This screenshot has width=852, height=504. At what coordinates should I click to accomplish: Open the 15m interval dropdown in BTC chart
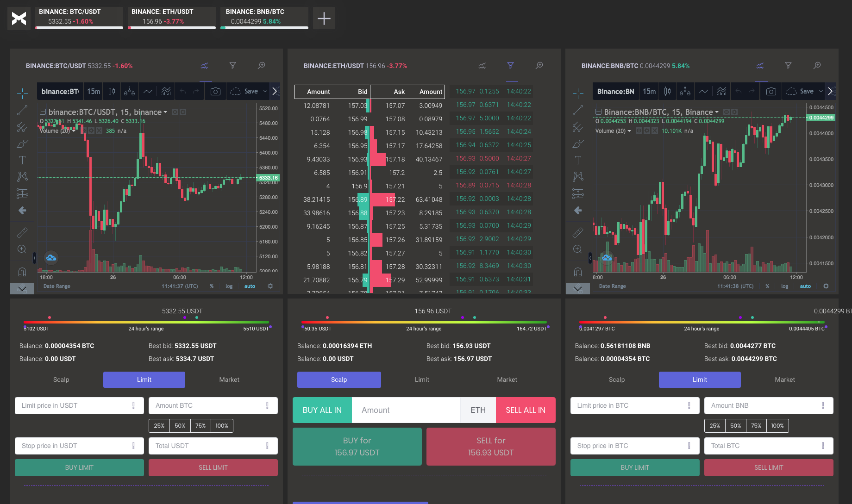94,91
